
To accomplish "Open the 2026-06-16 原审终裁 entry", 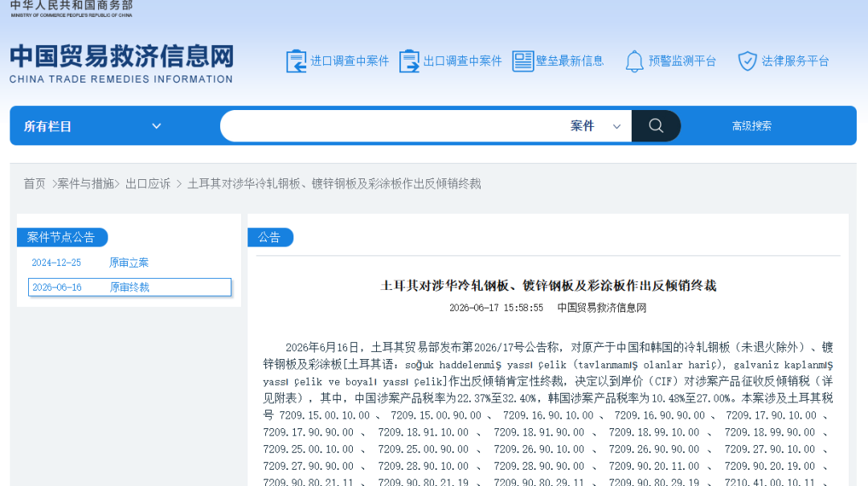I will (129, 288).
